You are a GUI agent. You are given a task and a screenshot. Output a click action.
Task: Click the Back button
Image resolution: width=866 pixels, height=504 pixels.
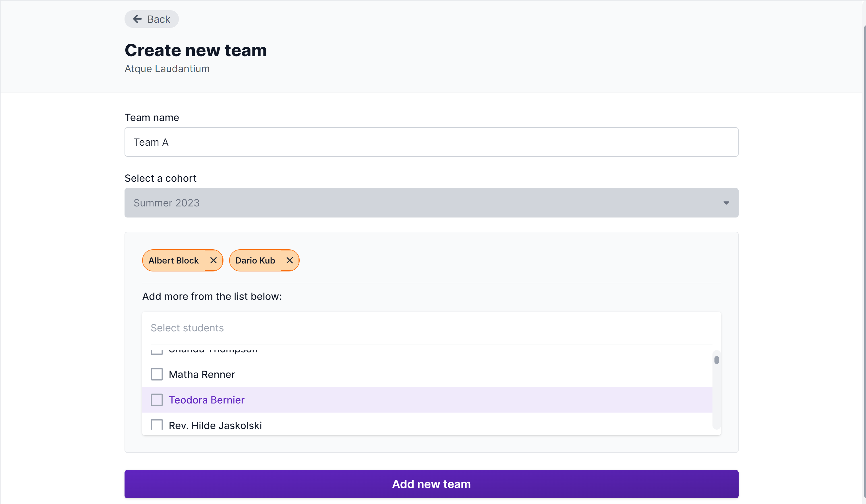(x=151, y=19)
